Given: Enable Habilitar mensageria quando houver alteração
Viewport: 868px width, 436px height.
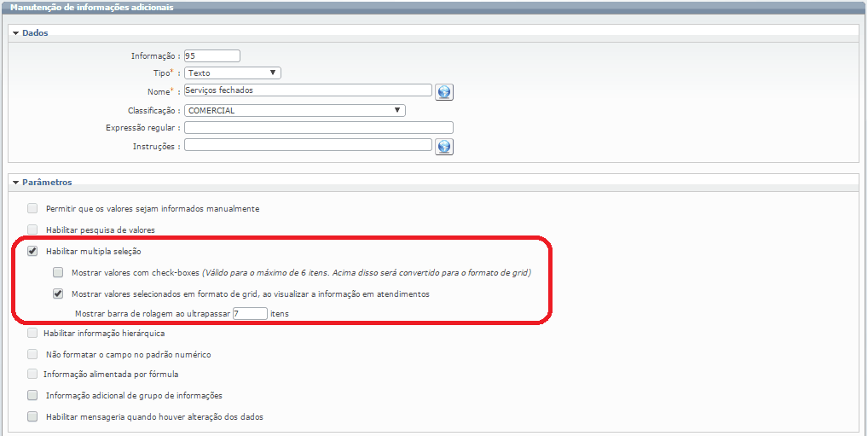Looking at the screenshot, I should (32, 417).
